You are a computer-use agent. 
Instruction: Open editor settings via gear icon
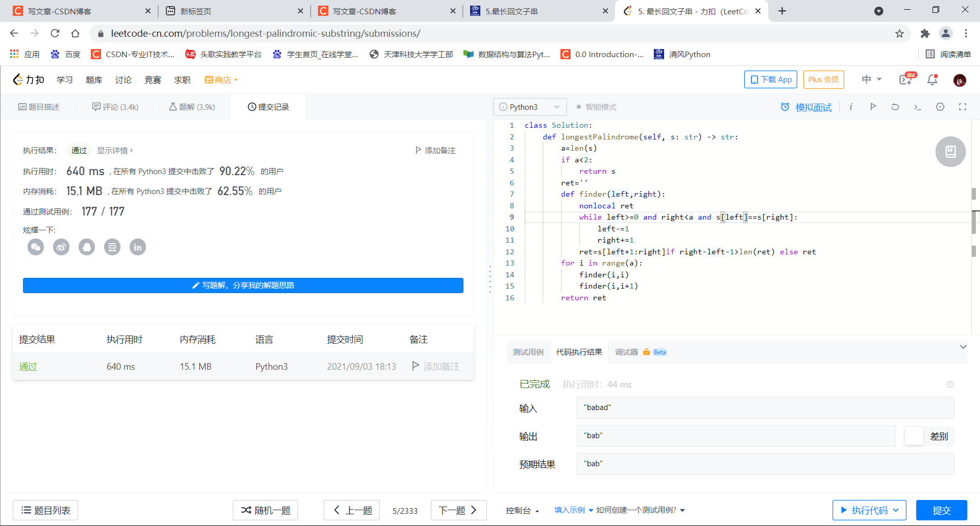pos(940,107)
